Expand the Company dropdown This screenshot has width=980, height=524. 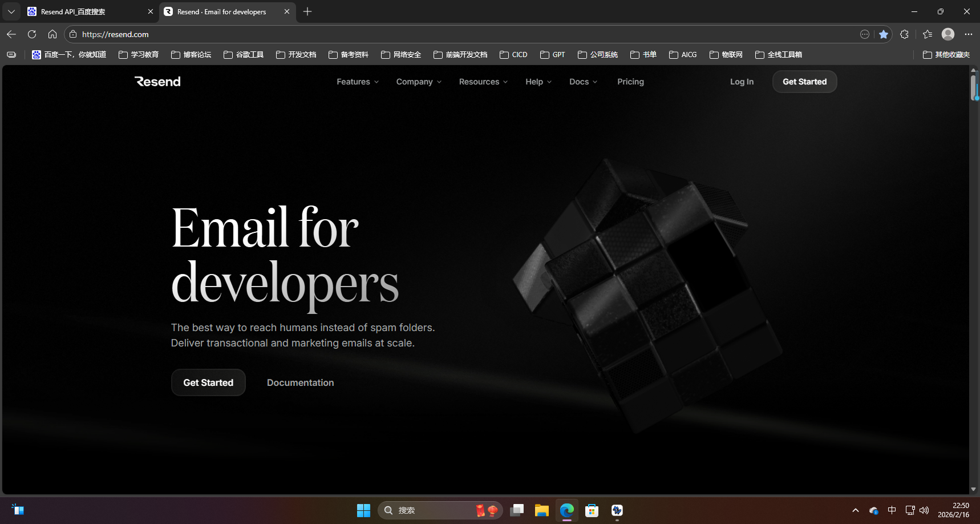pos(419,82)
